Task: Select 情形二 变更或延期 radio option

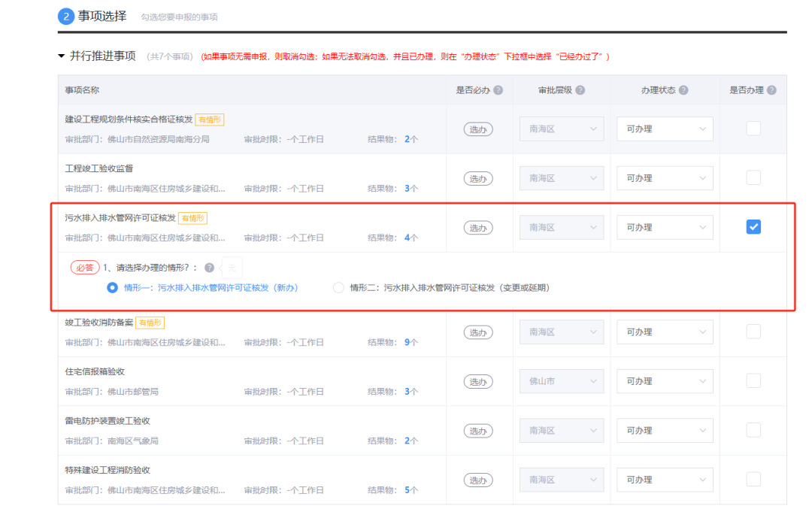Action: pyautogui.click(x=338, y=288)
